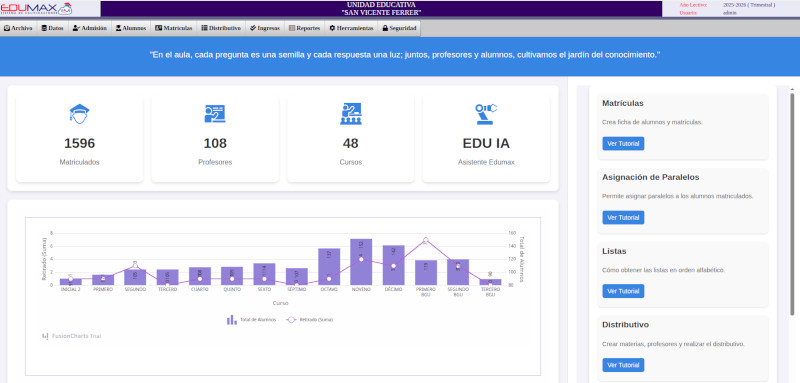Open the 108 Profesores card
Image resolution: width=800 pixels, height=383 pixels.
click(x=215, y=138)
